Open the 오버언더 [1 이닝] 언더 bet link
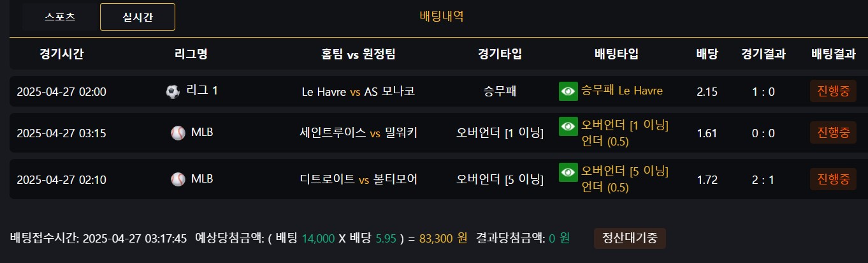The width and height of the screenshot is (868, 263). (625, 133)
